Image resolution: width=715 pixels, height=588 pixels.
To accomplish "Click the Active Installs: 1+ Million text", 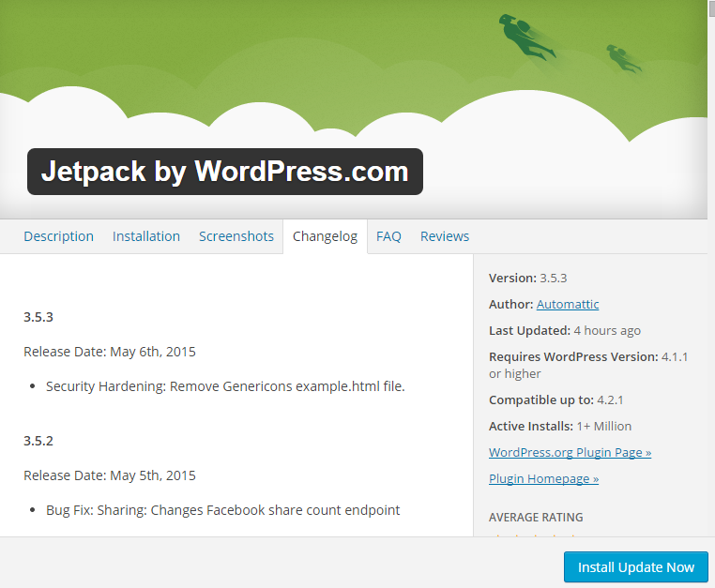I will point(560,426).
